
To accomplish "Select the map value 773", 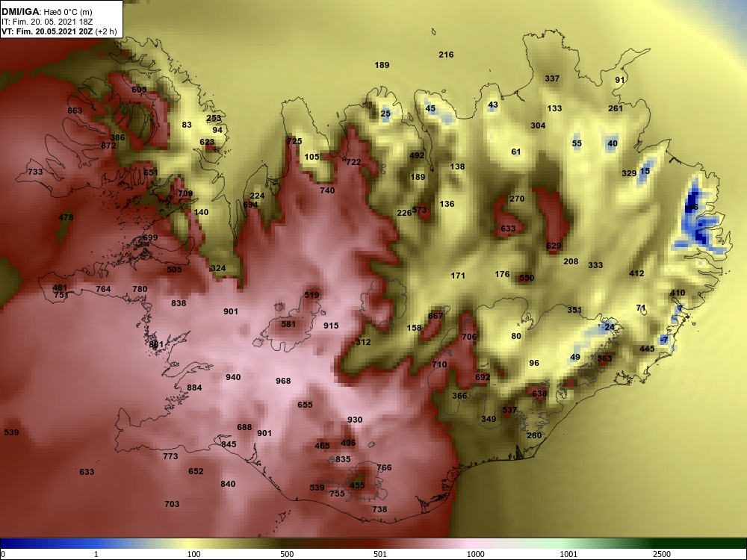I will click(170, 457).
